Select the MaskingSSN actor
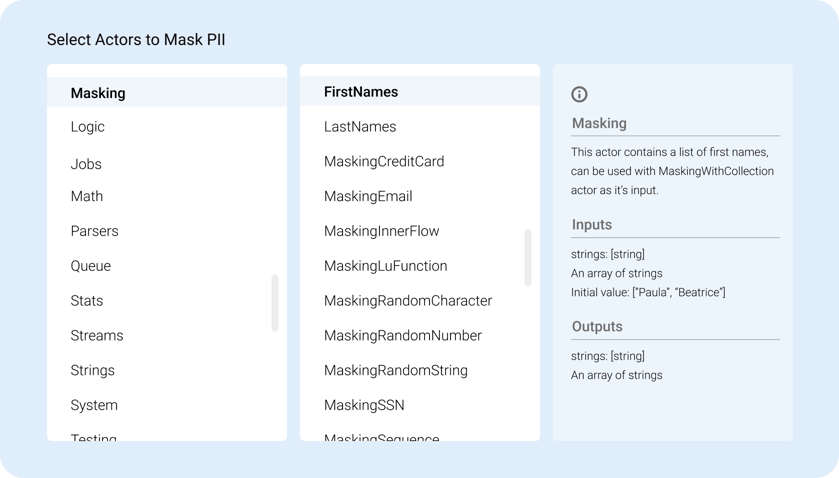839x478 pixels. click(x=364, y=405)
